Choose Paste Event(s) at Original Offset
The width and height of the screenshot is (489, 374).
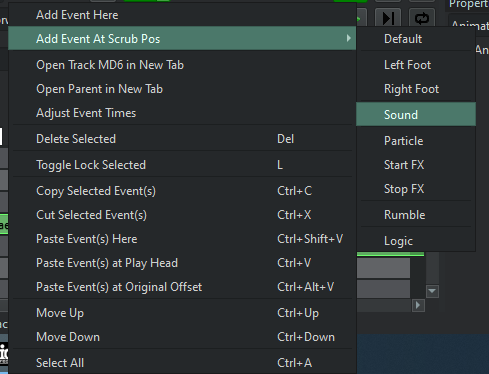click(182, 287)
